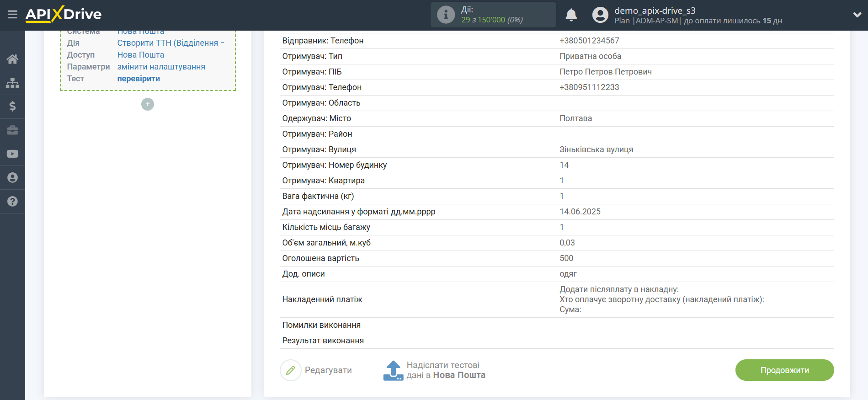Select the 14.06.2025 date value
868x400 pixels.
580,212
